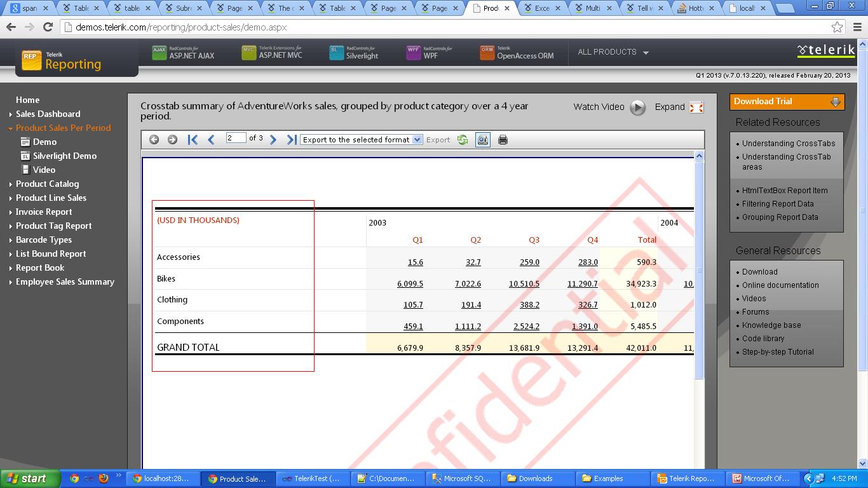Go to Home in sidebar
Screen dimensions: 868x488
click(27, 100)
